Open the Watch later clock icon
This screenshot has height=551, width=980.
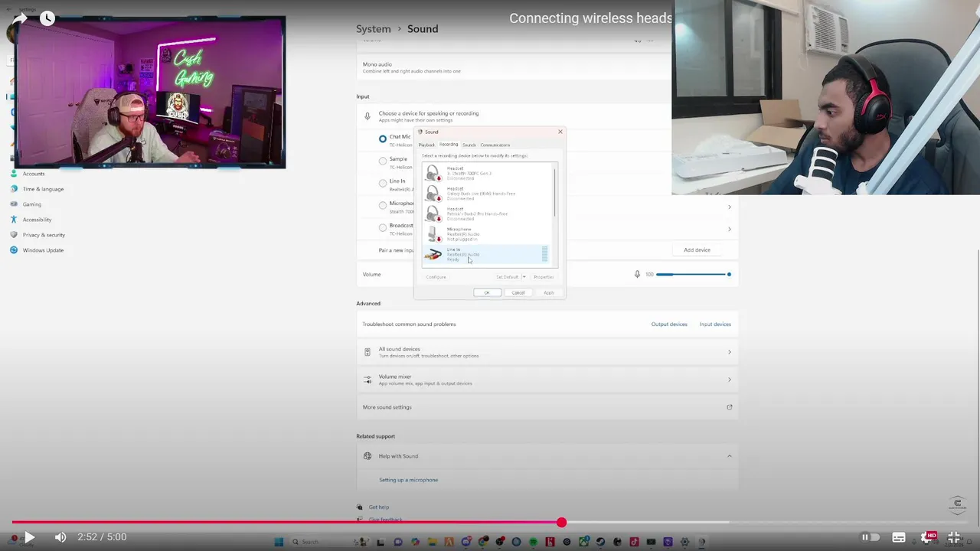click(47, 18)
